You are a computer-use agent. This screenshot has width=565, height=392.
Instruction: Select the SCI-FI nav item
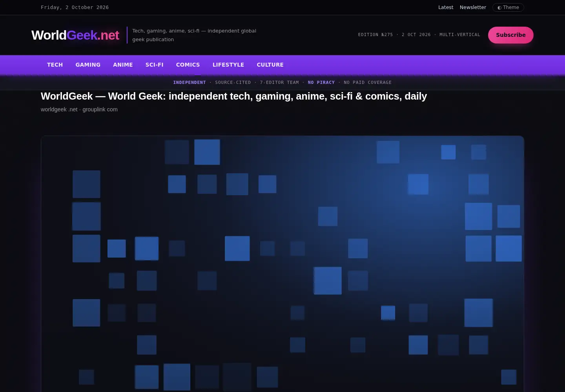pos(154,65)
